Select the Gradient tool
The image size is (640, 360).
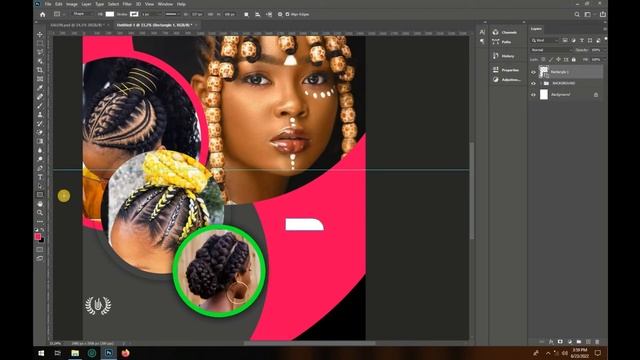[x=40, y=141]
